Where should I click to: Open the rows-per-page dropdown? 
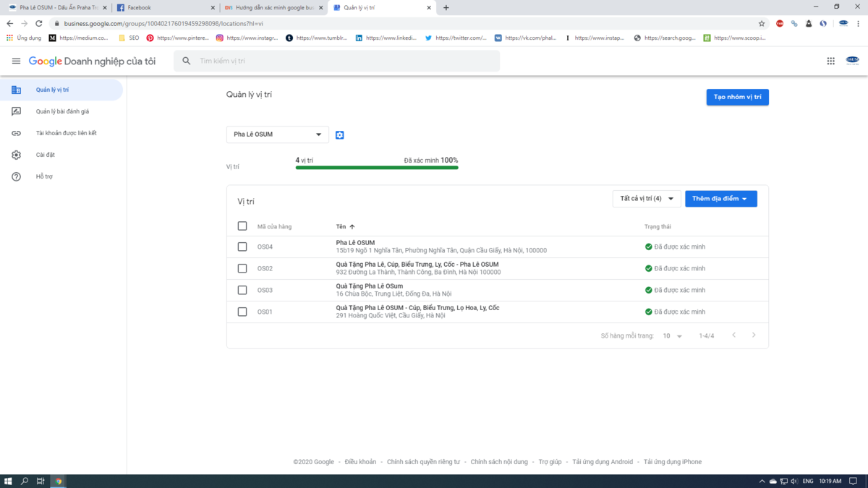click(x=673, y=336)
